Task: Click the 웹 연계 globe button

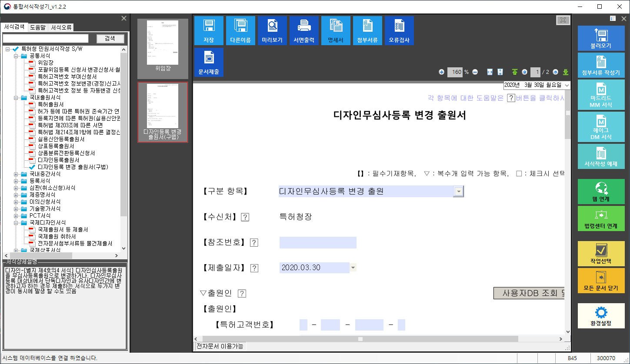Action: point(601,192)
